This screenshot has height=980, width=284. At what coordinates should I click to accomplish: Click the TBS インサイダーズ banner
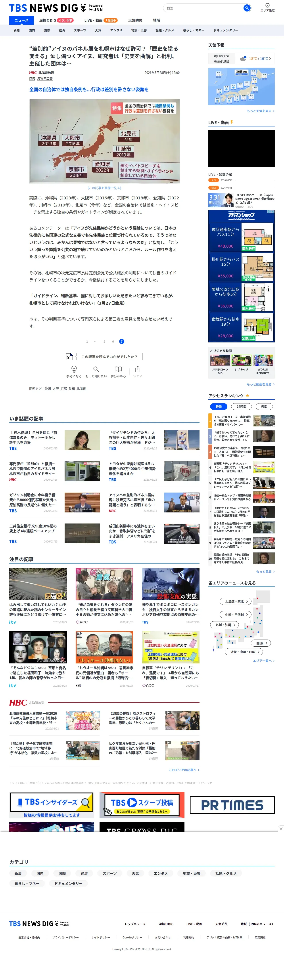[x=52, y=805]
